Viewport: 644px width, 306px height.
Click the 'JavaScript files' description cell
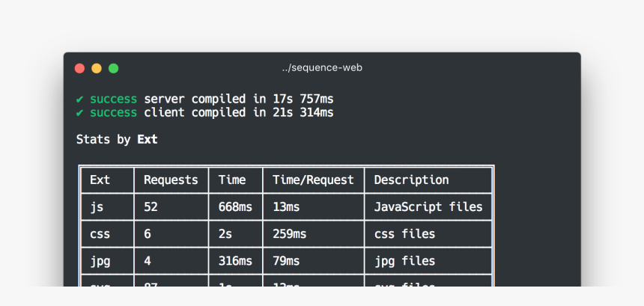click(x=428, y=207)
